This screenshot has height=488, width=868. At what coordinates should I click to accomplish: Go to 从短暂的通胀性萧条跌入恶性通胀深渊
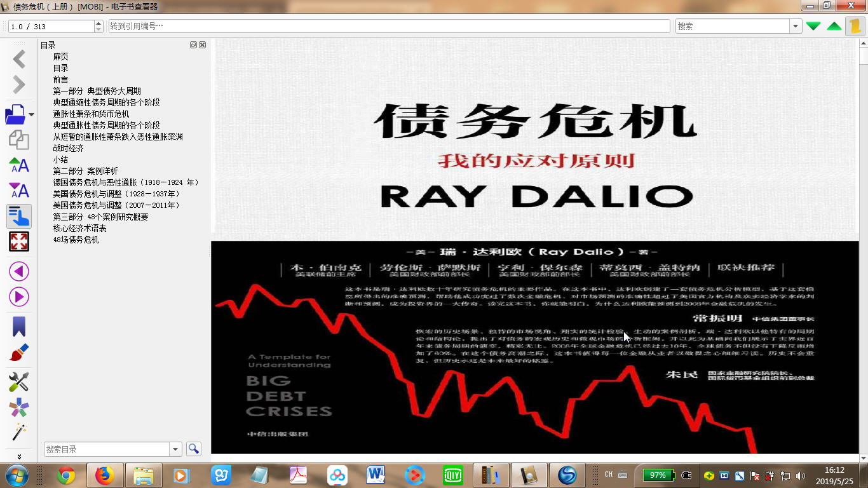click(118, 137)
